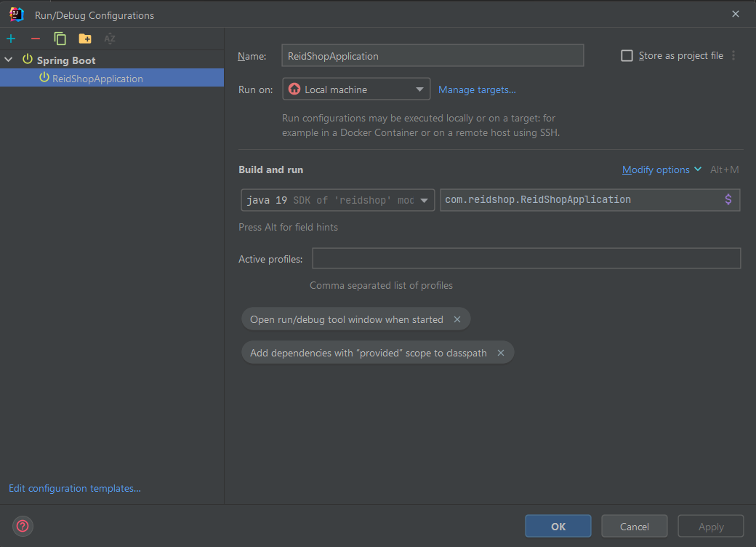
Task: Collapse the Spring Boot tree node
Action: (9, 60)
